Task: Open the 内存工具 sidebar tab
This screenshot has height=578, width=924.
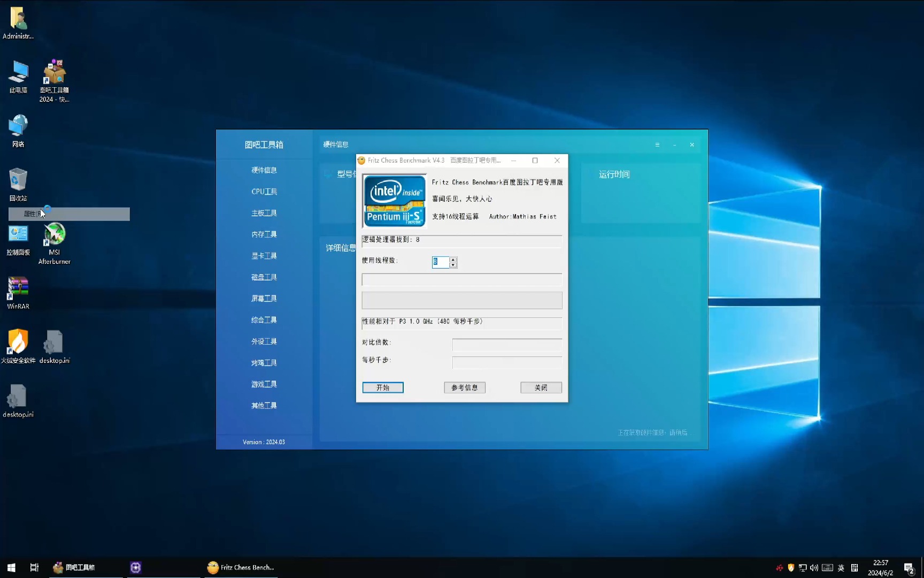Action: pyautogui.click(x=264, y=234)
